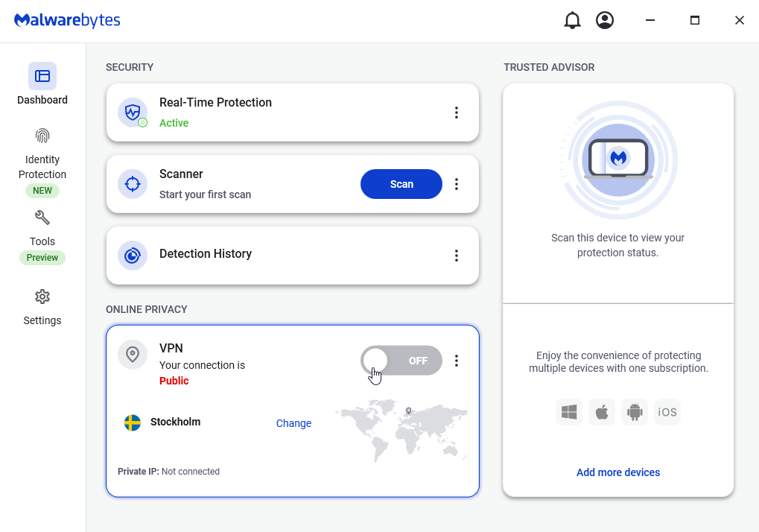
Task: Maximize the Malwarebytes window
Action: 695,20
